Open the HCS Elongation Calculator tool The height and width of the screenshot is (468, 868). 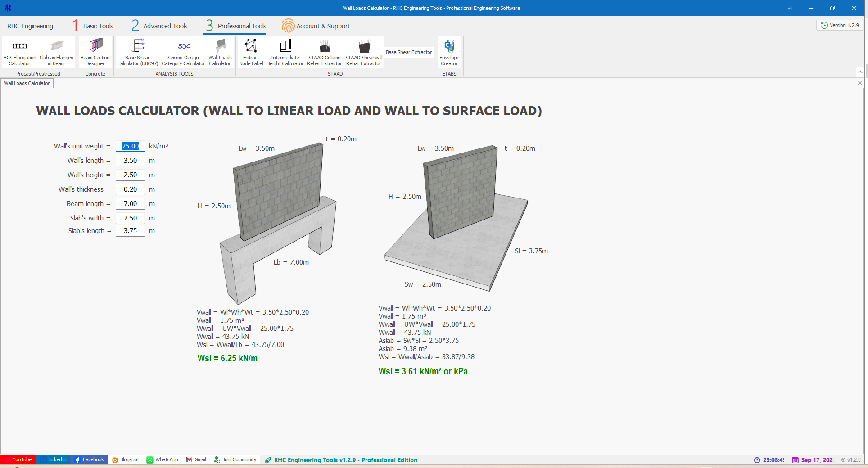19,53
